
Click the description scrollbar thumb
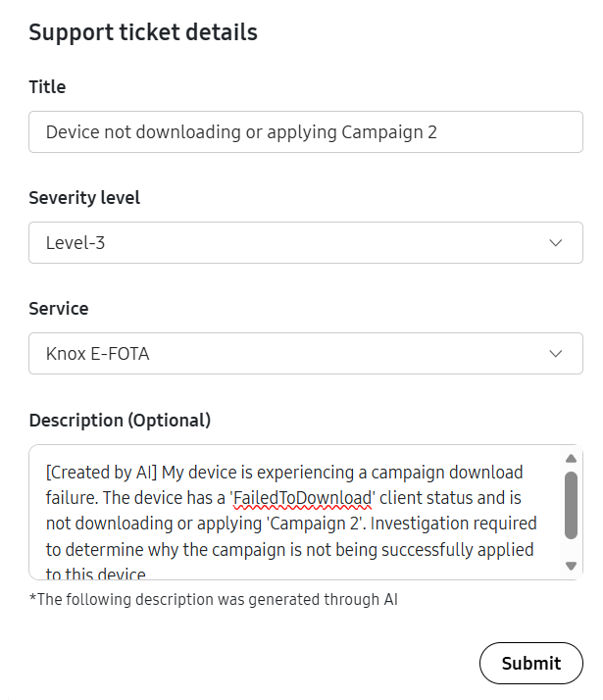tap(571, 505)
